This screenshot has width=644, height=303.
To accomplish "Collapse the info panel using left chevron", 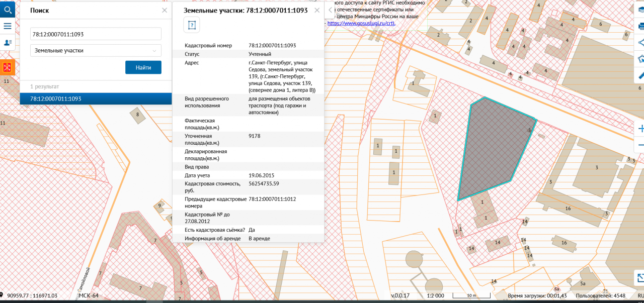I will coord(330,10).
